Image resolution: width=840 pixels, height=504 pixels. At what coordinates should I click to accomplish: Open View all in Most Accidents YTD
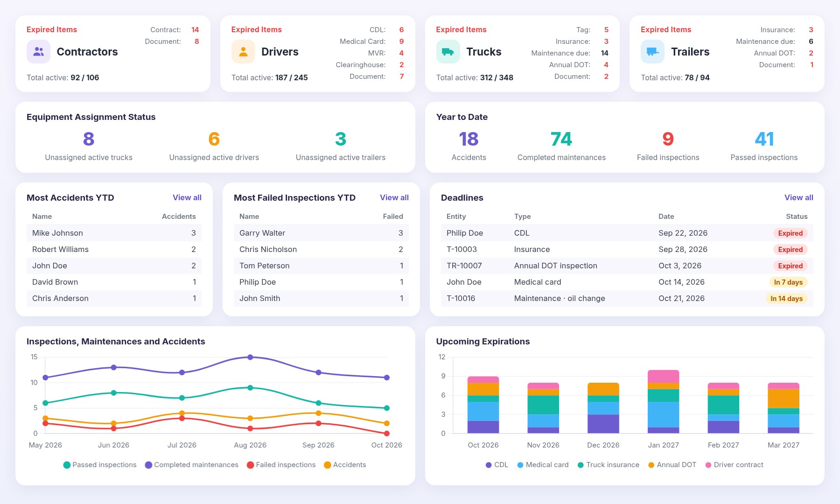point(187,198)
